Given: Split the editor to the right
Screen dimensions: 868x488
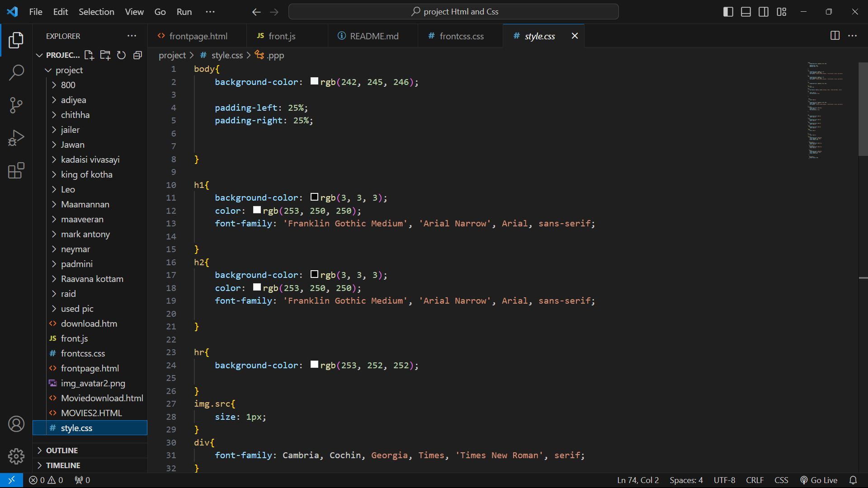Looking at the screenshot, I should [835, 36].
